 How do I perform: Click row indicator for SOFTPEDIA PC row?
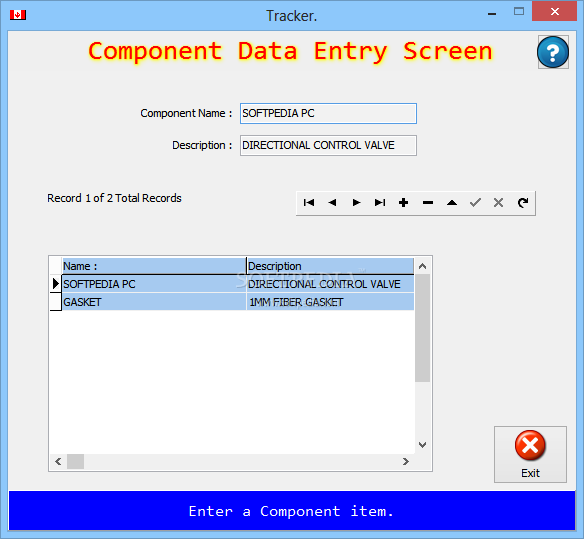tap(56, 284)
